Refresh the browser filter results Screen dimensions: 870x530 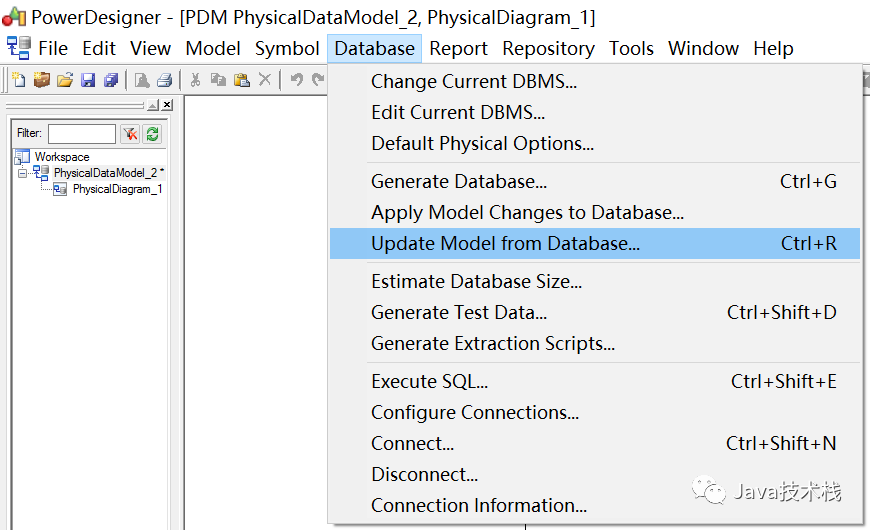click(153, 134)
